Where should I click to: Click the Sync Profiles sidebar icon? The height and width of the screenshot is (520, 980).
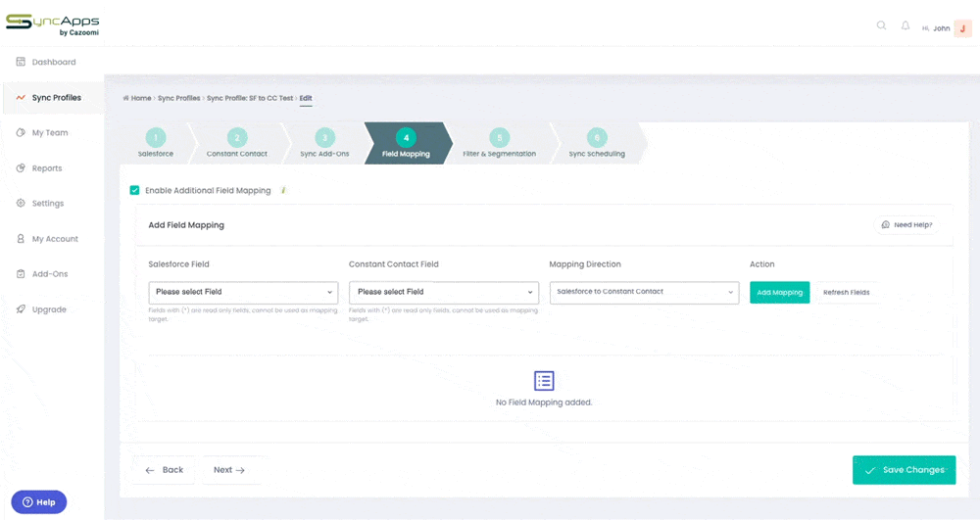coord(21,97)
